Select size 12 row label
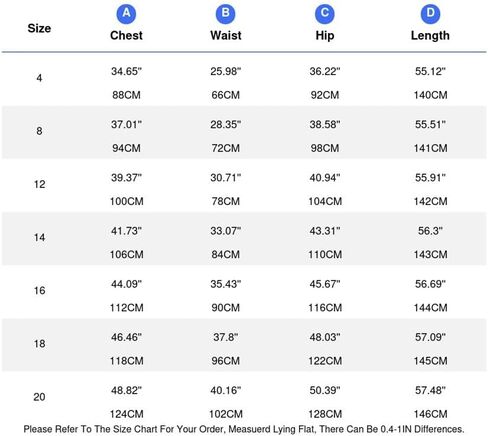This screenshot has height=436, width=488. pyautogui.click(x=39, y=184)
